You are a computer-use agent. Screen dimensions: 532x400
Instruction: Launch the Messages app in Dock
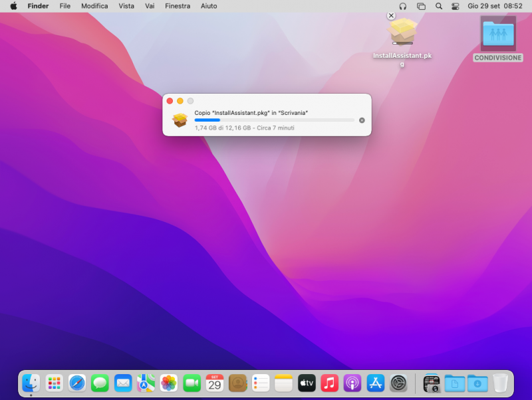(100, 383)
